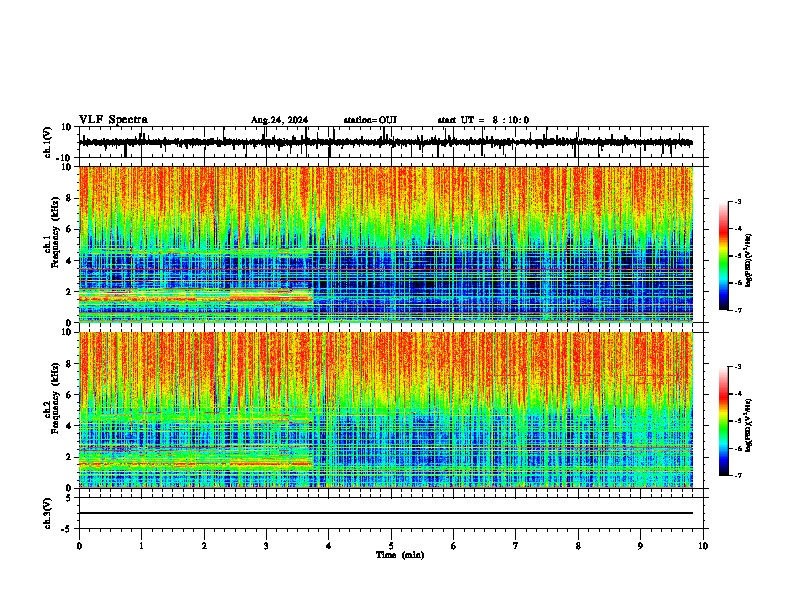Select the date text "Aug.24, 2024"
This screenshot has height=612, width=792.
pyautogui.click(x=279, y=120)
